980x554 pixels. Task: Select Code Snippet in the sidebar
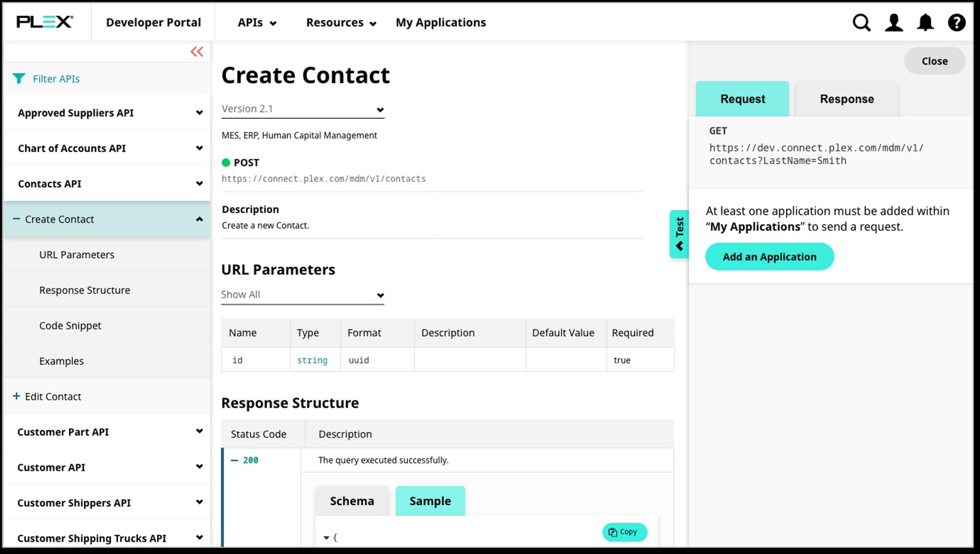coord(69,325)
